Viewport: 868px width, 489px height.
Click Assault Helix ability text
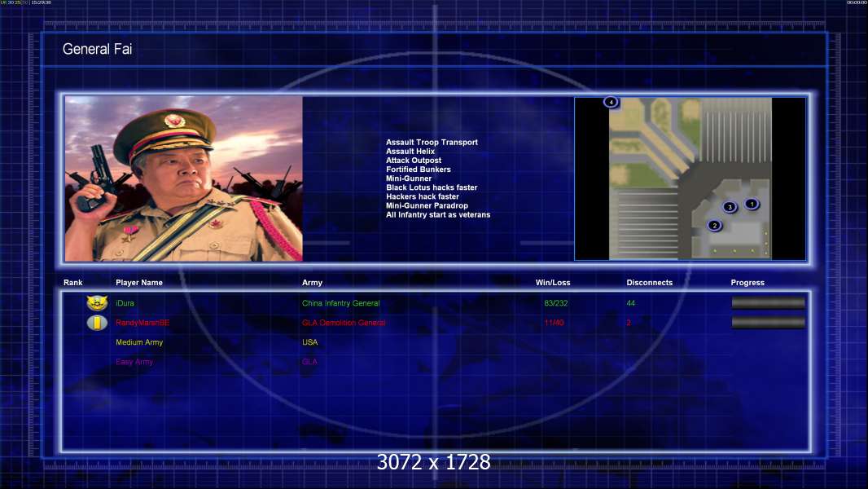pyautogui.click(x=410, y=152)
